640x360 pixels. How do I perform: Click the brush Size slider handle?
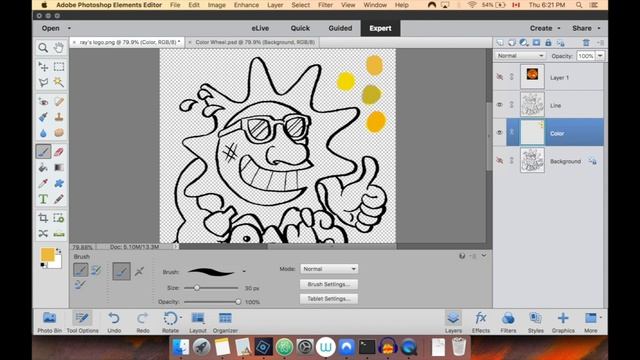pos(197,288)
